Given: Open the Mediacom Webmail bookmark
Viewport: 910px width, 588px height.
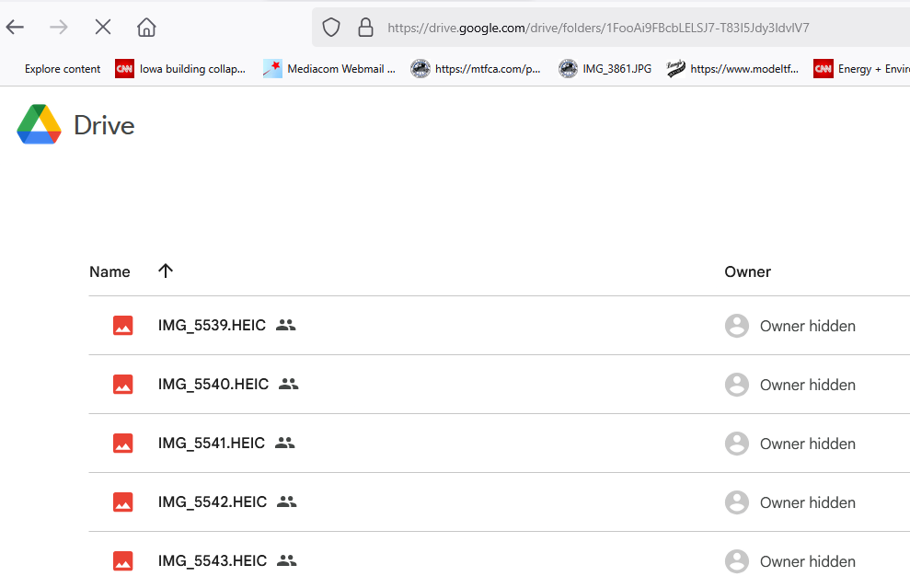Looking at the screenshot, I should pyautogui.click(x=329, y=69).
